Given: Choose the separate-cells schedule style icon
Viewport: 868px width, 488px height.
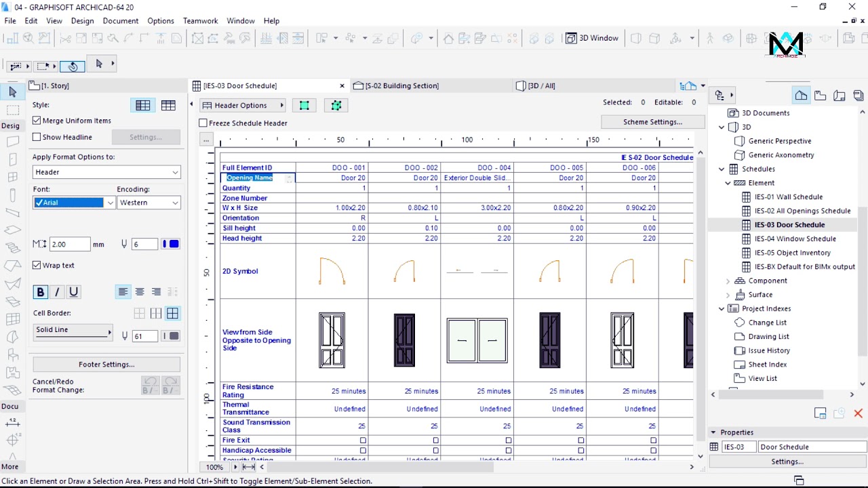Looking at the screenshot, I should point(168,105).
